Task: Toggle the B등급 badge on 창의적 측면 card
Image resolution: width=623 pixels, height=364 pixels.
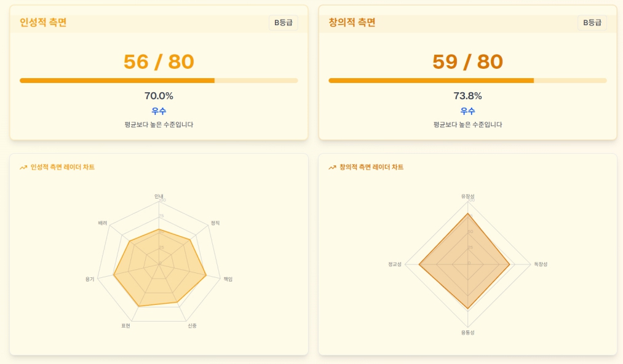Action: (x=592, y=23)
